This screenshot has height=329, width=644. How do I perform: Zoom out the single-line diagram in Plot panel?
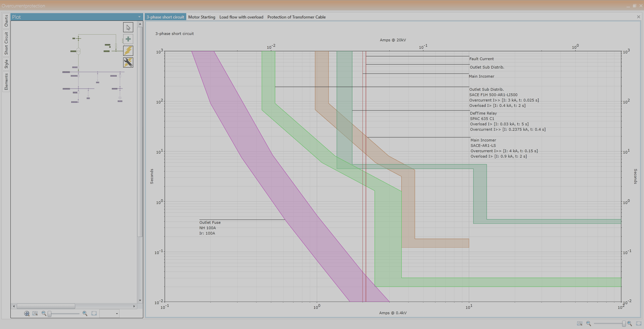click(x=44, y=314)
